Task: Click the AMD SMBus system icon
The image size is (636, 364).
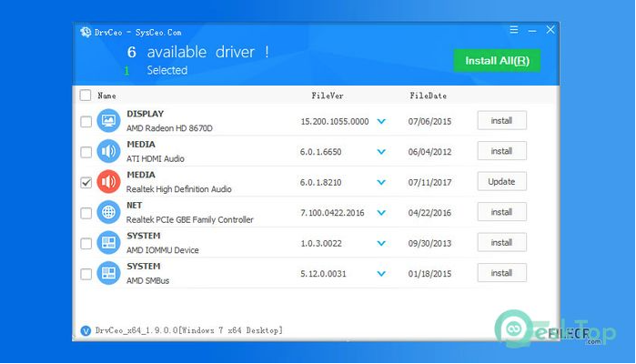Action: [109, 273]
